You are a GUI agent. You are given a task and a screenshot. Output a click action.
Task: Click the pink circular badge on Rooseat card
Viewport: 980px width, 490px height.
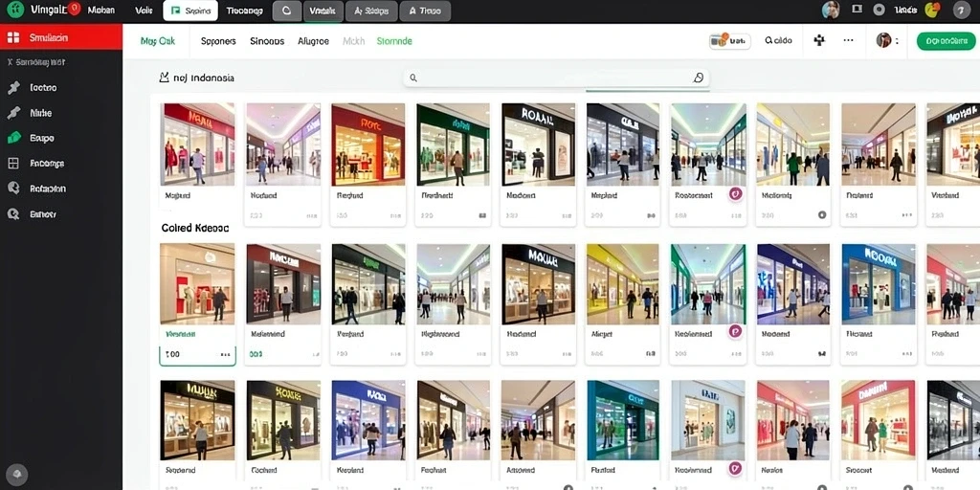click(736, 194)
